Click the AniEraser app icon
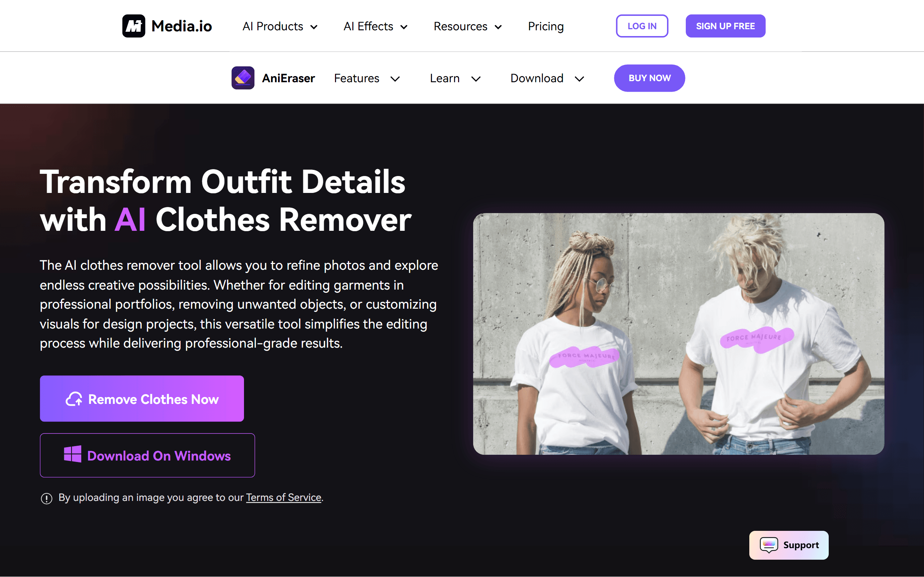The image size is (924, 577). [x=243, y=78]
